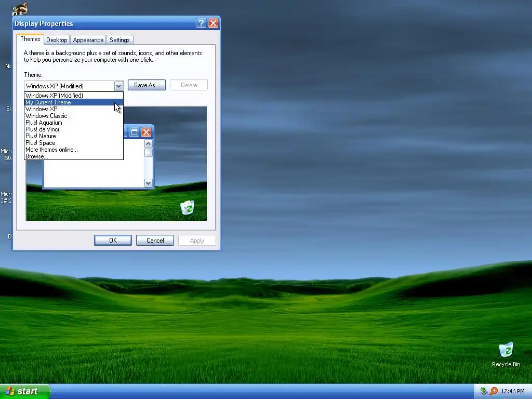Click the green tray icon beside the magnifier

pos(484,391)
